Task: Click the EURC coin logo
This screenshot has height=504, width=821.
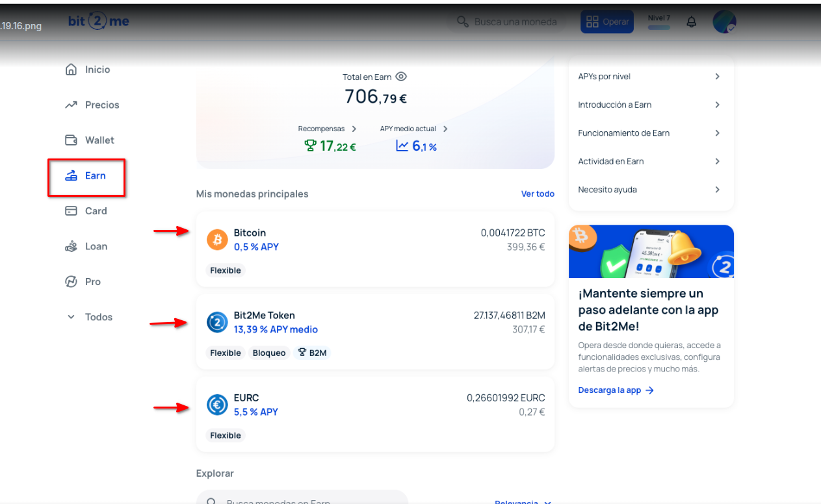Action: [217, 405]
